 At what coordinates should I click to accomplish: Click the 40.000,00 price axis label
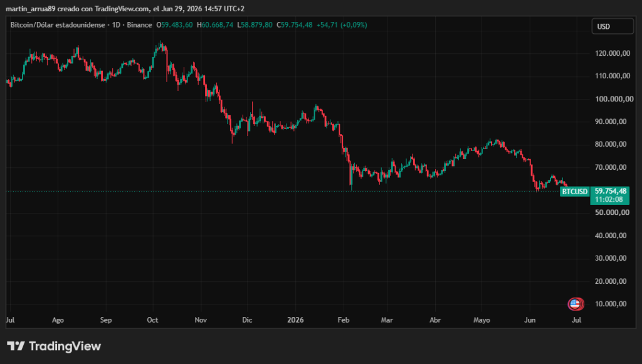click(x=611, y=236)
